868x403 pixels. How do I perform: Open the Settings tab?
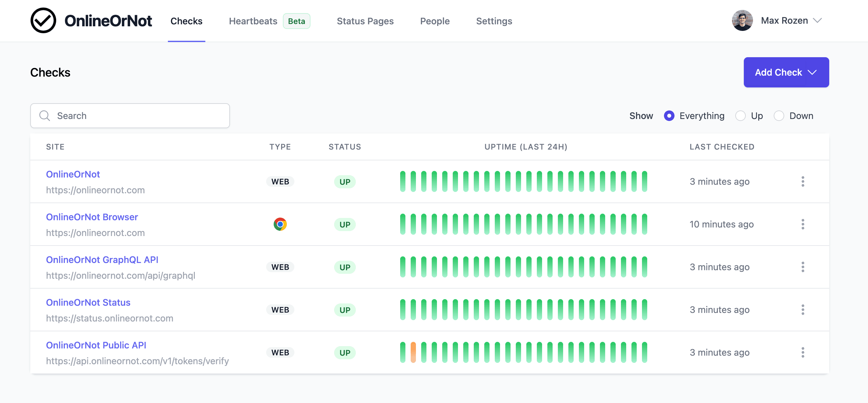494,21
